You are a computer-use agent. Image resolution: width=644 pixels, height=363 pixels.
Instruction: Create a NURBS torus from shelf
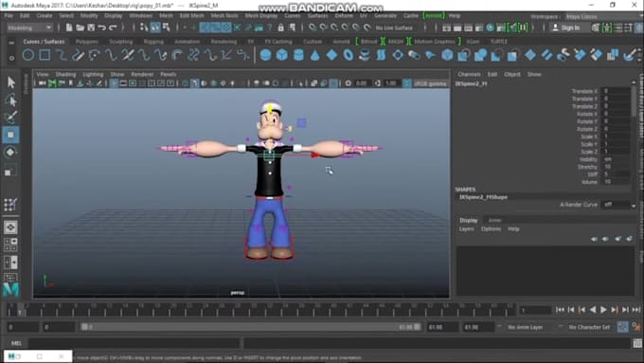click(x=349, y=55)
